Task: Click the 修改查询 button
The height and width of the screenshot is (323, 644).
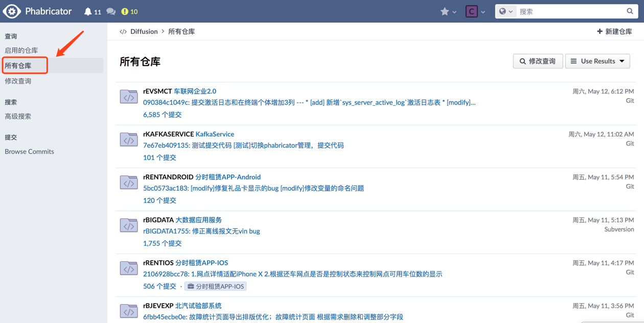Action: click(538, 61)
